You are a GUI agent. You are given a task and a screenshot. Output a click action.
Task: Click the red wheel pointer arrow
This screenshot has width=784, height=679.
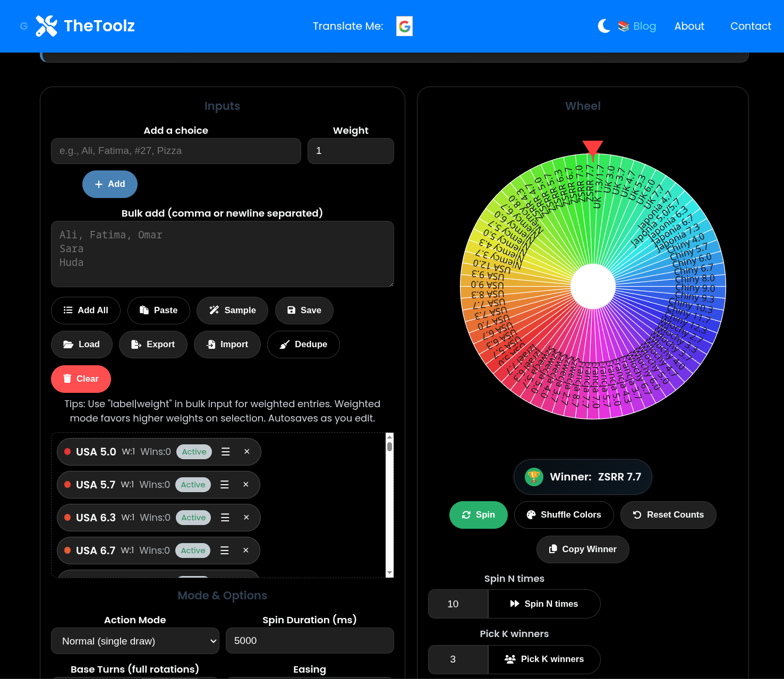(x=593, y=150)
